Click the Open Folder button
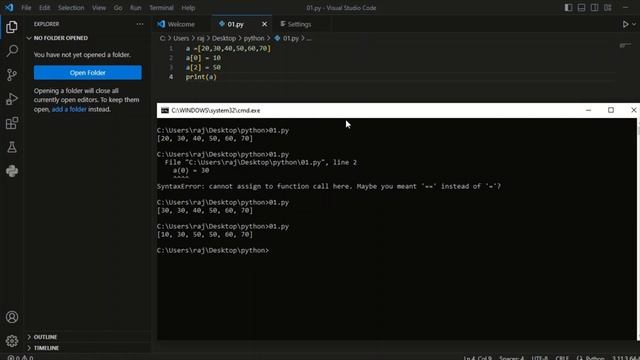This screenshot has width=640, height=360. tap(88, 73)
